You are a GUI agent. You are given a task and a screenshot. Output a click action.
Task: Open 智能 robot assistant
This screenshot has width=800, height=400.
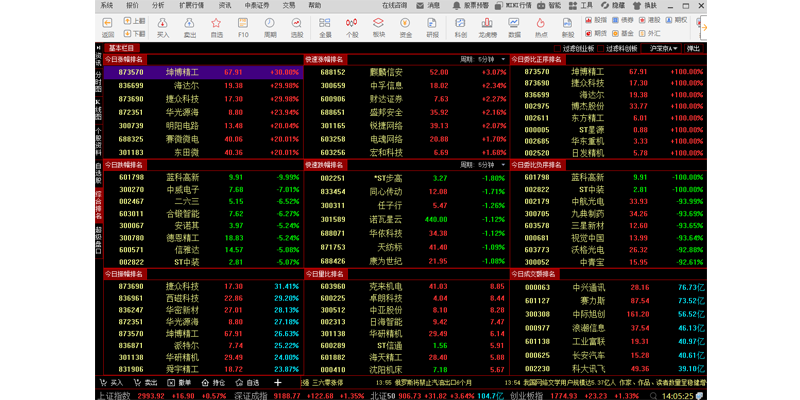click(550, 6)
